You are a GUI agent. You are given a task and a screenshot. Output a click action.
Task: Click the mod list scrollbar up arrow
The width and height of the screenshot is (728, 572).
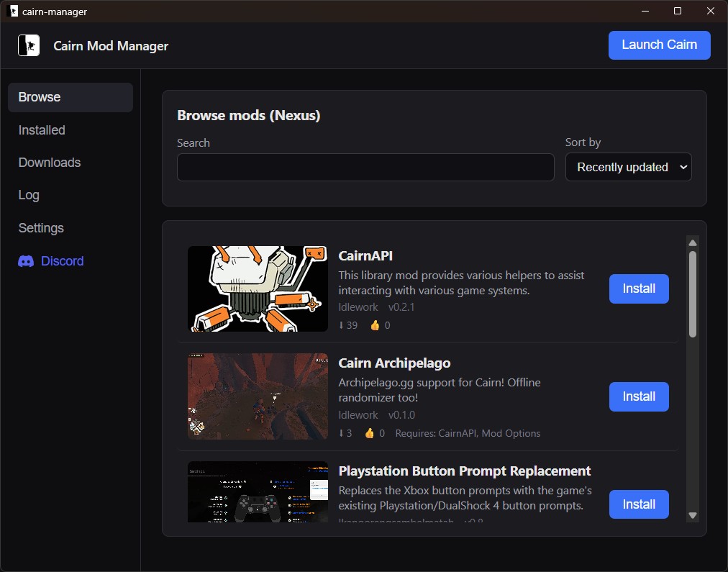click(x=693, y=242)
